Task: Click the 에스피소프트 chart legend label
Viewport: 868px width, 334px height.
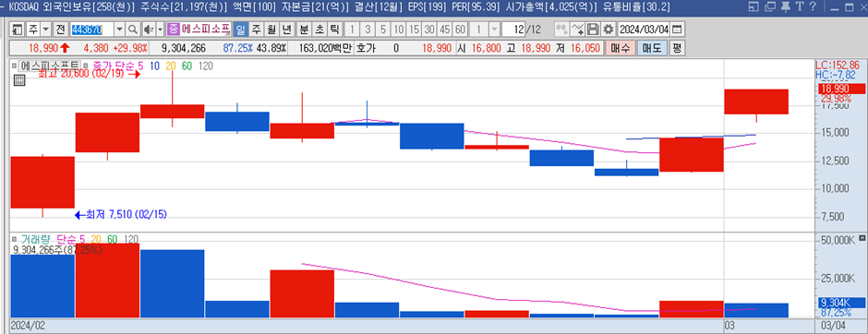Action: click(x=50, y=66)
